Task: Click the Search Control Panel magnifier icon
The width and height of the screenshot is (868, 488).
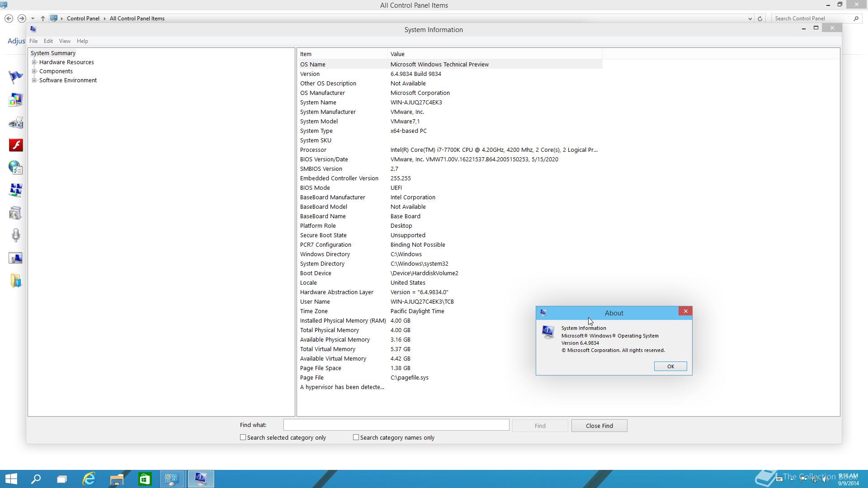Action: click(856, 19)
